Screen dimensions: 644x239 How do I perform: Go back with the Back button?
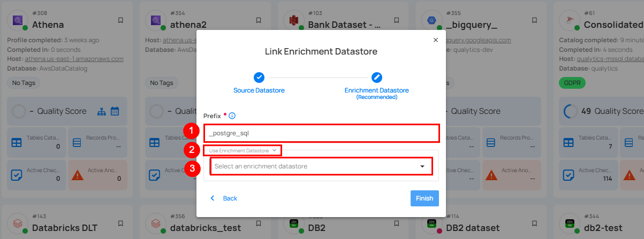pyautogui.click(x=224, y=198)
